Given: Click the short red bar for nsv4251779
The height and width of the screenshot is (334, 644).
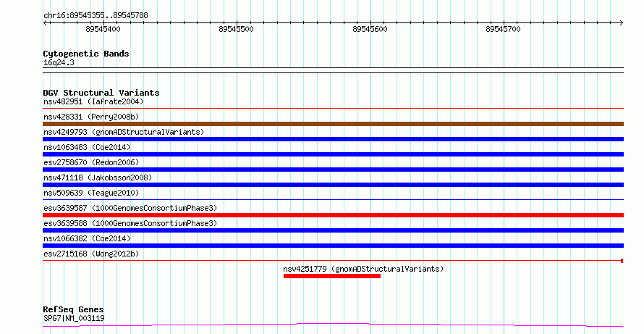Looking at the screenshot, I should point(332,276).
